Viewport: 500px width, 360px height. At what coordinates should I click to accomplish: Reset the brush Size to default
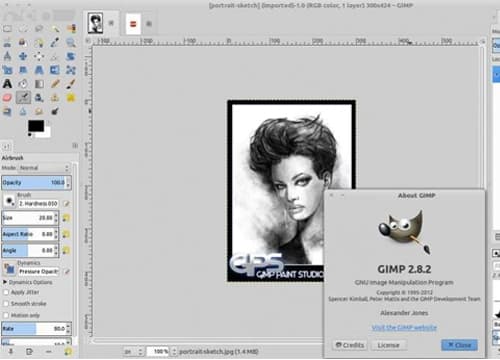coord(66,218)
